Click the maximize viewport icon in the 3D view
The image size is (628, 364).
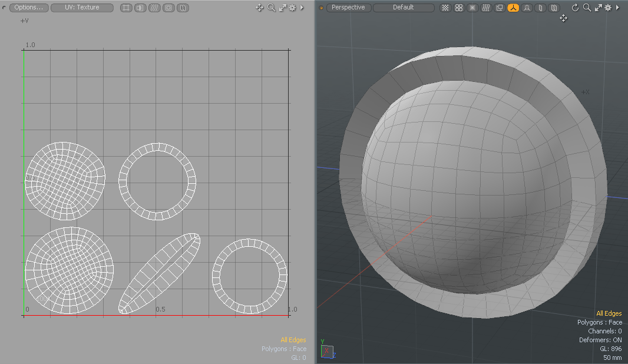pos(598,7)
